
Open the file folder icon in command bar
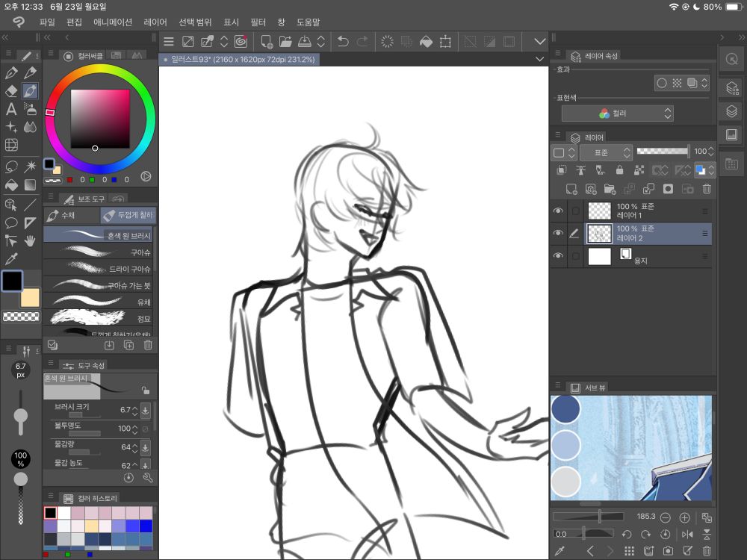(285, 41)
